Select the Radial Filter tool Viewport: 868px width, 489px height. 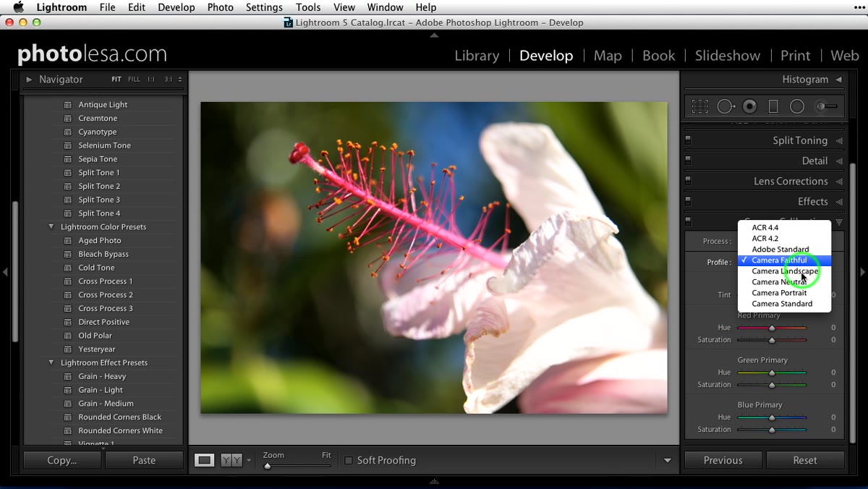pos(797,106)
